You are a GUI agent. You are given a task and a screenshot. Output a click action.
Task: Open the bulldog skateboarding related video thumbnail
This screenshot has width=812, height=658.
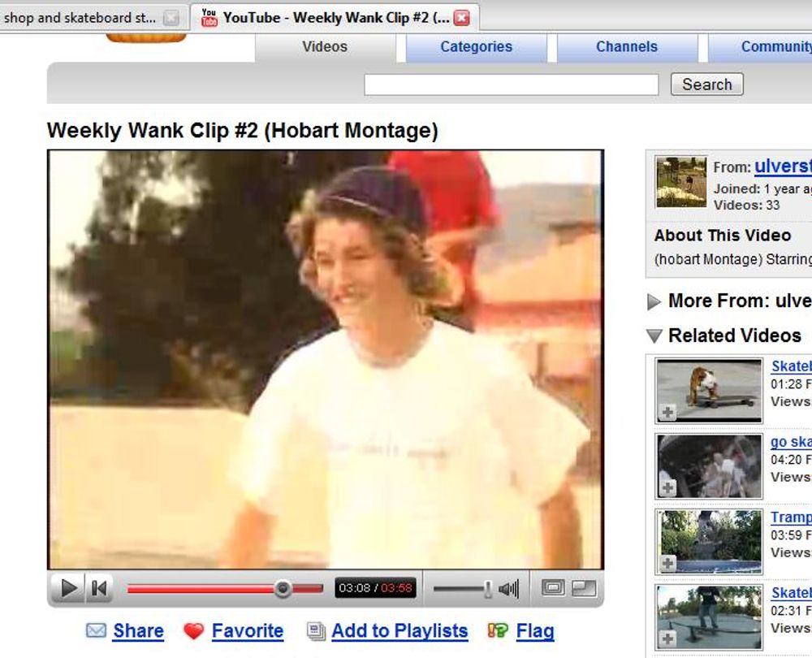709,391
